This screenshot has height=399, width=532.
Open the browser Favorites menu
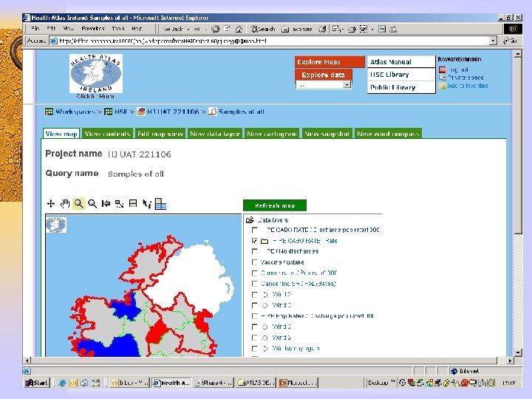pyautogui.click(x=93, y=29)
